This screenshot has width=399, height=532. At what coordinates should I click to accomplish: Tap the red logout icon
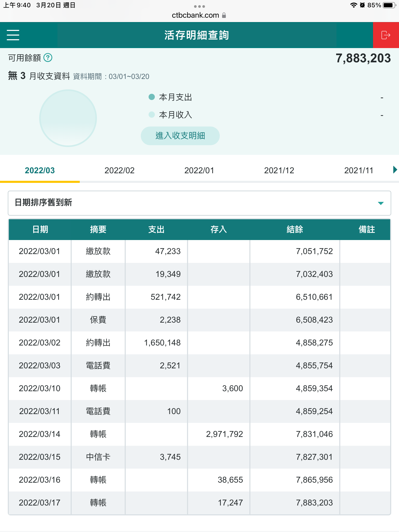click(386, 35)
